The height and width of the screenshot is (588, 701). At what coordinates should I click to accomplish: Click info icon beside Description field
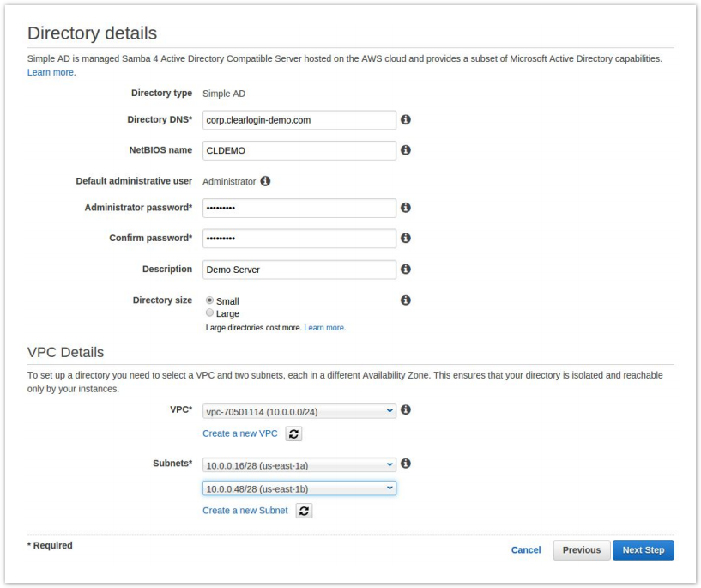coord(406,270)
